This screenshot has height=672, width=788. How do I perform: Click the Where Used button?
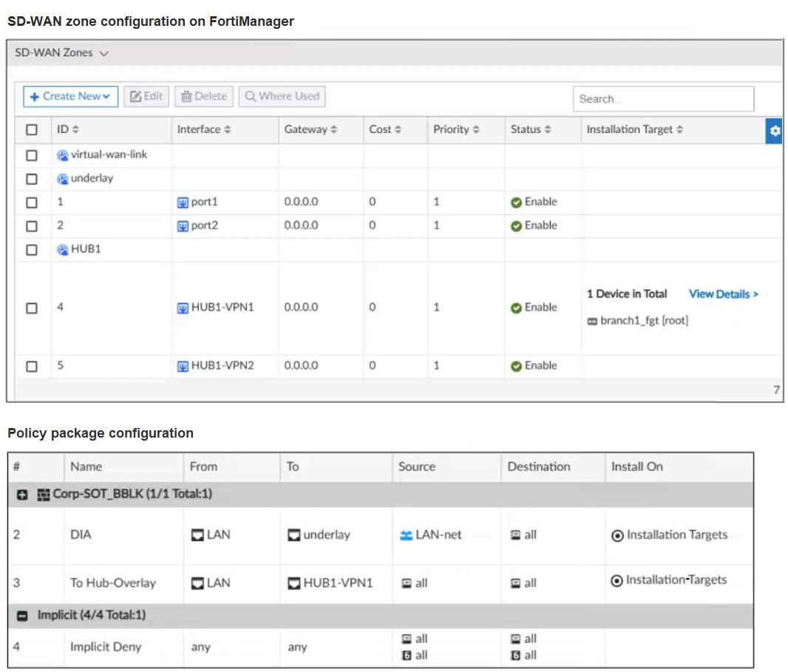tap(282, 97)
